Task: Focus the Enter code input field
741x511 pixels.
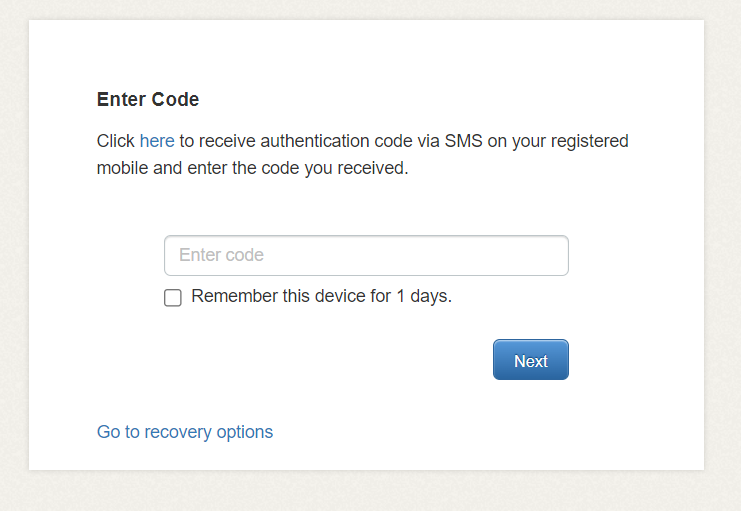Action: coord(366,255)
